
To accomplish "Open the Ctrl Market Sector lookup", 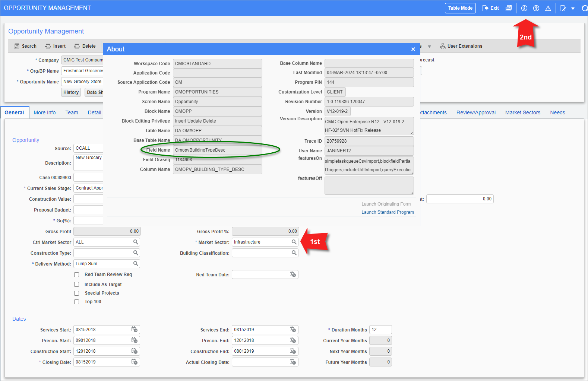I will click(136, 242).
